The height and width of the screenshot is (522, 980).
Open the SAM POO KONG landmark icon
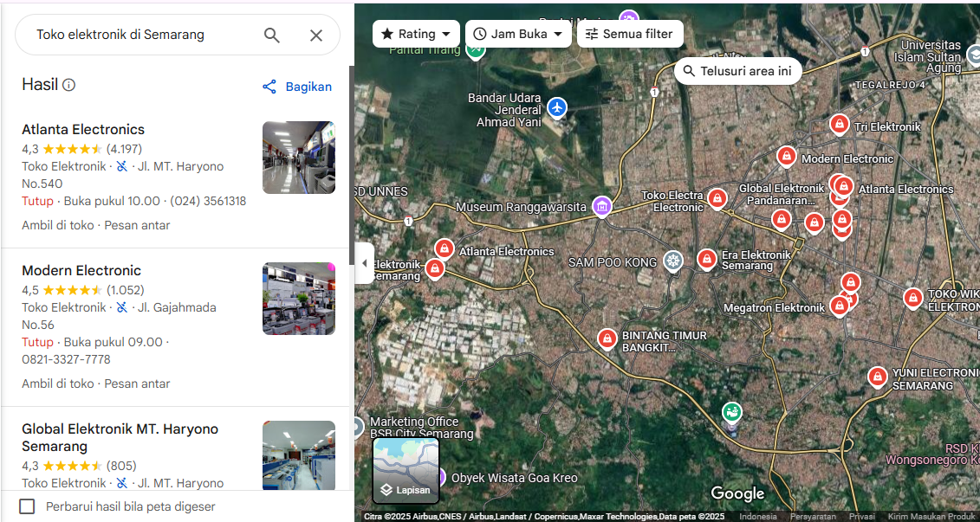click(x=672, y=261)
